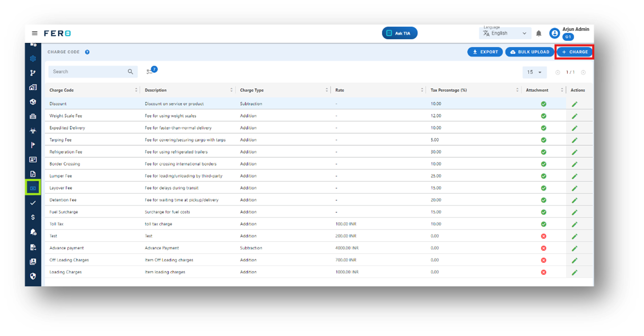Open the cube package icon in sidebar
This screenshot has height=336, width=644.
tap(33, 102)
